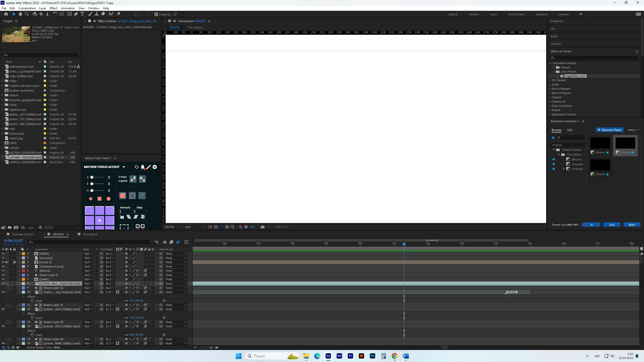Select the Type tool
Screen dimensions: 644x362
(82, 14)
